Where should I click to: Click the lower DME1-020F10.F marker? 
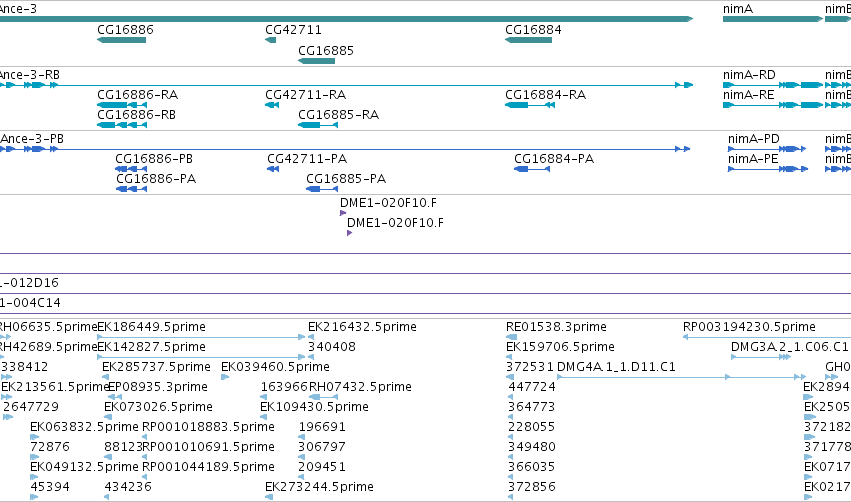click(x=350, y=233)
